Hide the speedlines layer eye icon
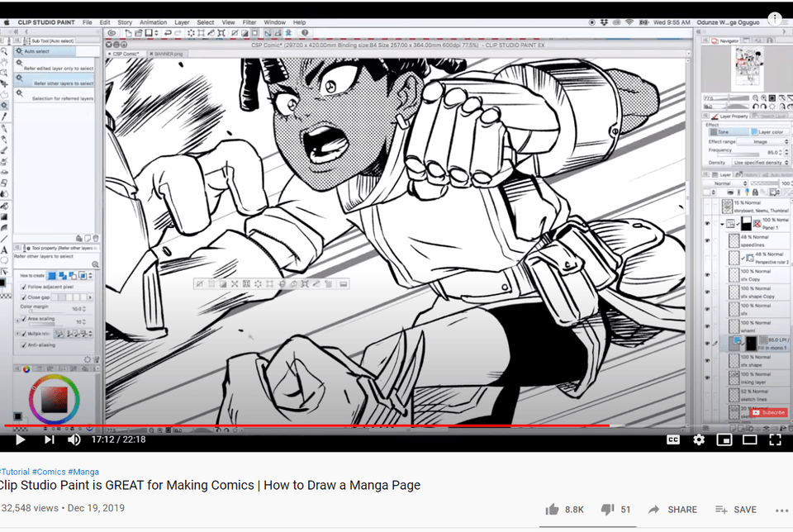 (x=708, y=240)
